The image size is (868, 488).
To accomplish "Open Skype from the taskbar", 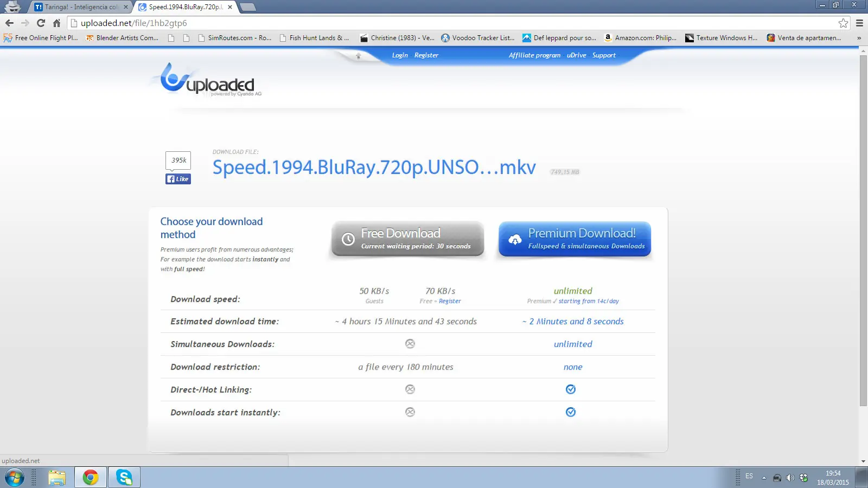I will click(124, 478).
